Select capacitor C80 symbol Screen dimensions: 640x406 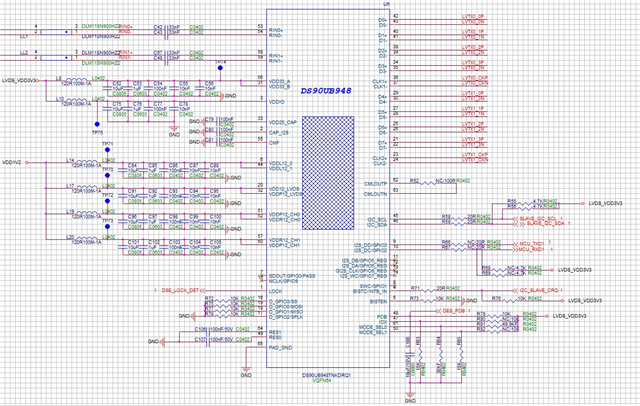218,132
